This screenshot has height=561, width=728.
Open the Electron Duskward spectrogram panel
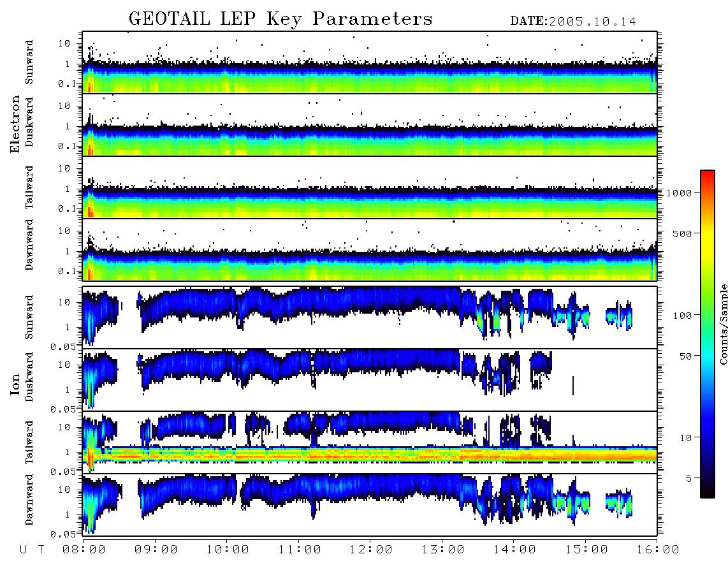click(x=370, y=125)
